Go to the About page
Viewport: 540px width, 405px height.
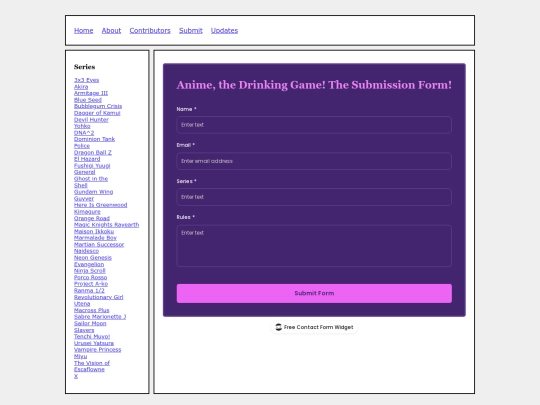111,31
